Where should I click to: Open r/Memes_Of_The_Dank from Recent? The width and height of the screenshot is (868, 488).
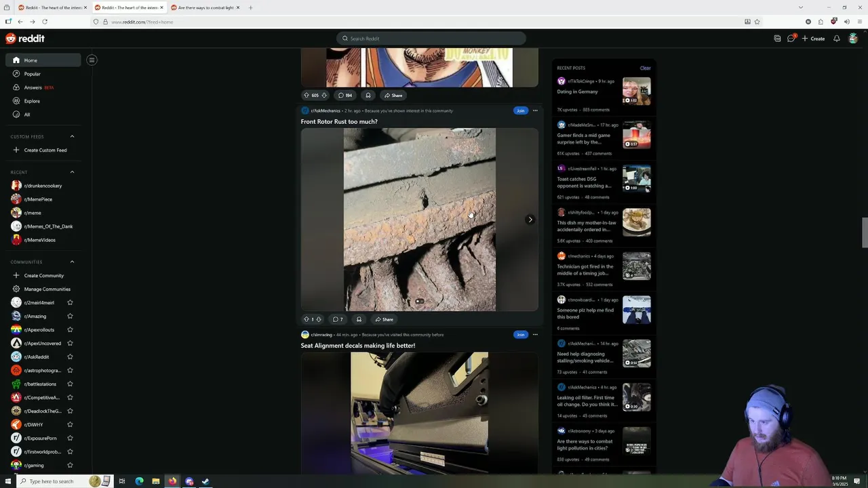point(43,226)
